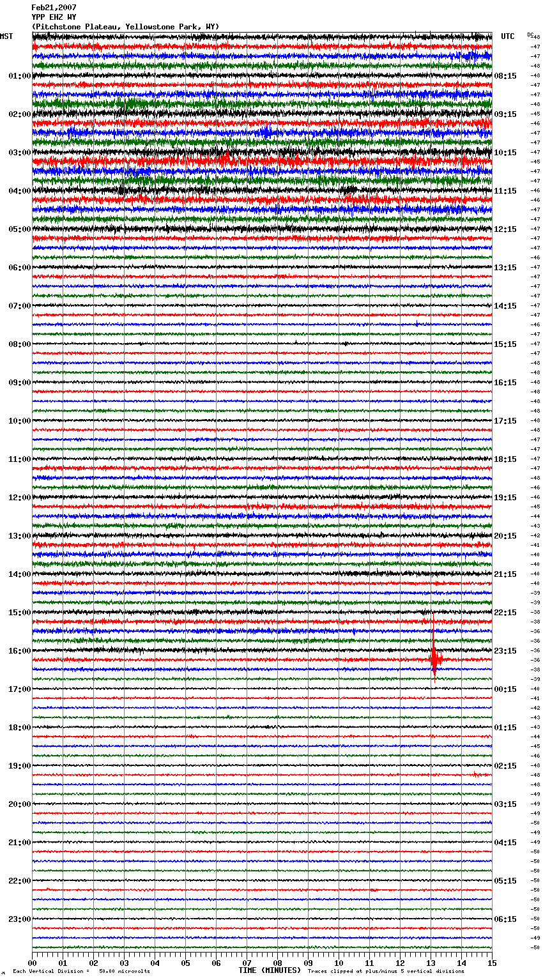Click the 08:15 UTC time label
Viewport: 543px width, 980px height.
click(505, 76)
